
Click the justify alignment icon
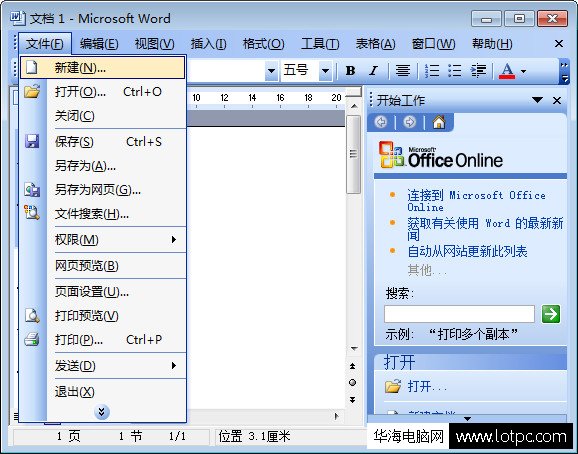pyautogui.click(x=403, y=70)
